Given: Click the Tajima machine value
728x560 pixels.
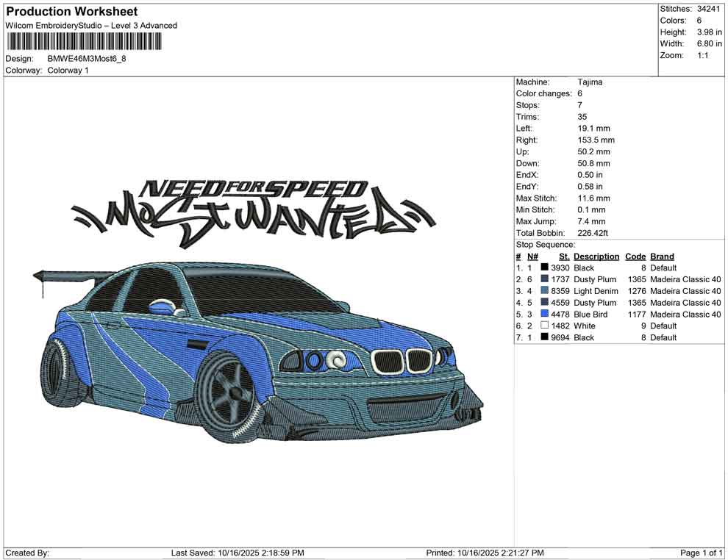Looking at the screenshot, I should point(590,82).
